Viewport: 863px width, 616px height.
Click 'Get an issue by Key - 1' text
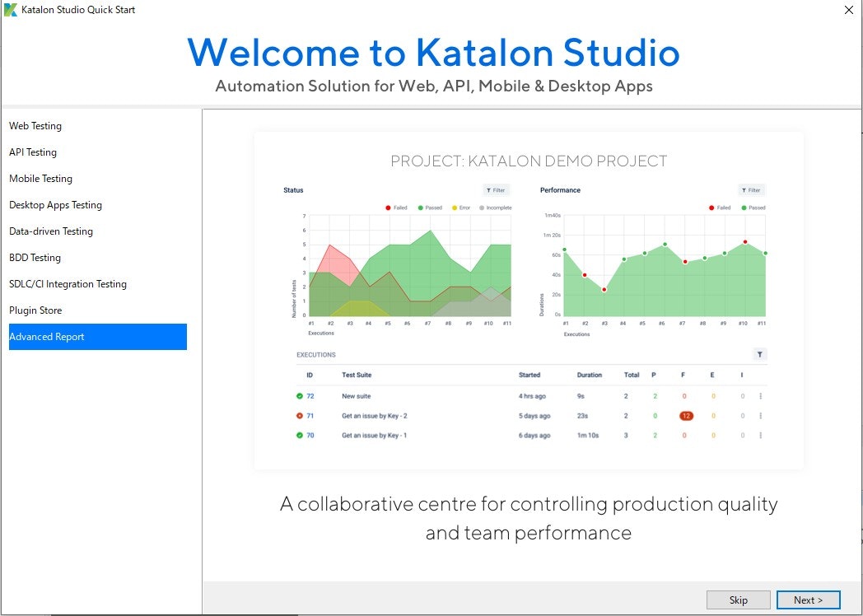[x=374, y=435]
